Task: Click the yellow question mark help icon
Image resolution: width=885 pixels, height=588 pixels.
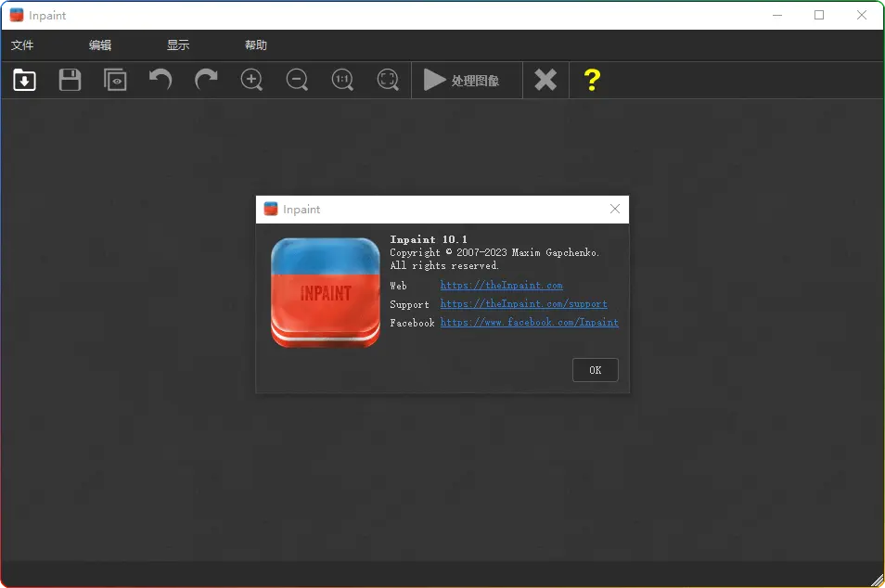Action: (x=592, y=81)
